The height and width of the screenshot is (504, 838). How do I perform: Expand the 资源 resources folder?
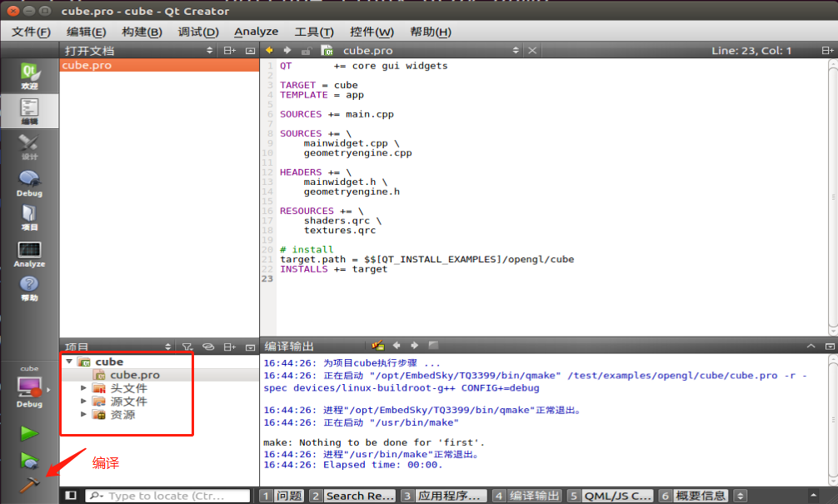click(x=83, y=414)
